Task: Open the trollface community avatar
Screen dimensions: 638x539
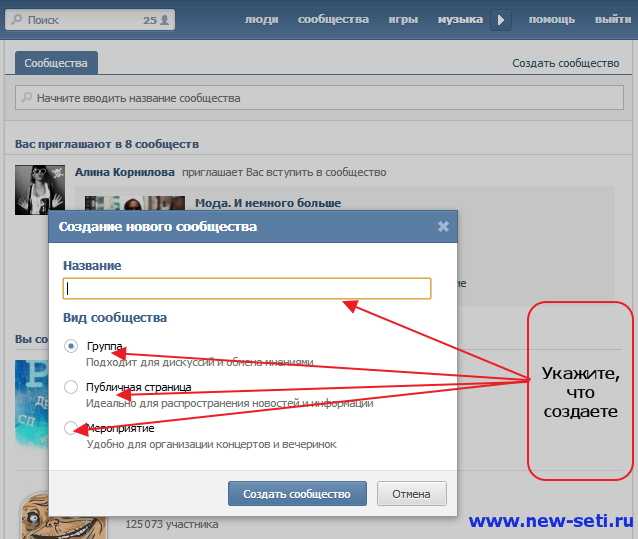Action: (34, 517)
